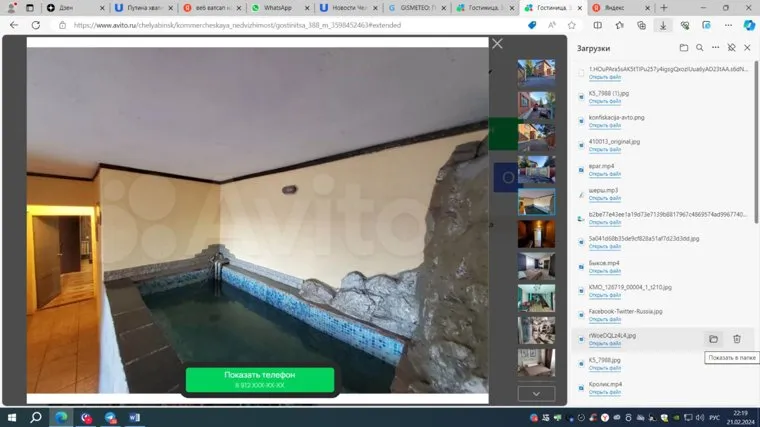Refresh the Avito page
The width and height of the screenshot is (760, 427).
(x=36, y=25)
